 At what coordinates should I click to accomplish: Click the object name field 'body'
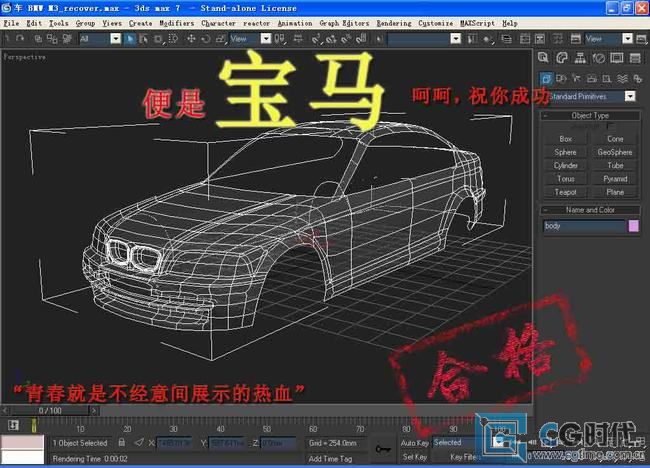pyautogui.click(x=584, y=226)
